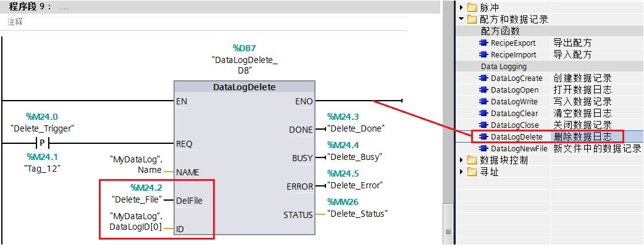The image size is (644, 247).
Task: Click the 配方函数 group header
Action: coord(500,31)
